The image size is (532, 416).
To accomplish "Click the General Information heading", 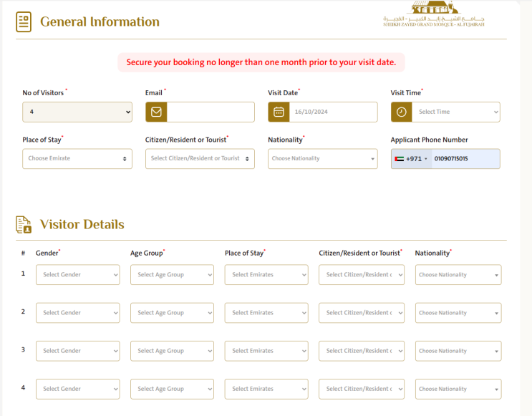I will pyautogui.click(x=100, y=21).
